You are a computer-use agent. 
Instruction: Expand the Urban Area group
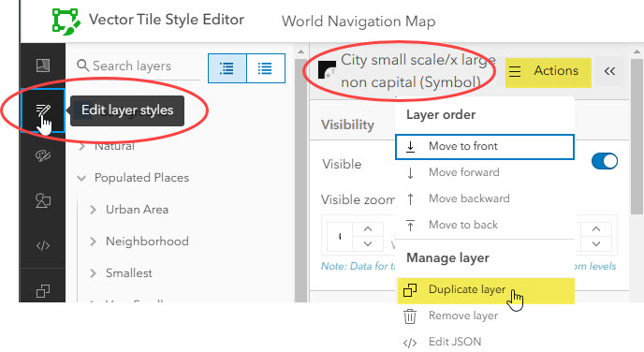click(93, 210)
